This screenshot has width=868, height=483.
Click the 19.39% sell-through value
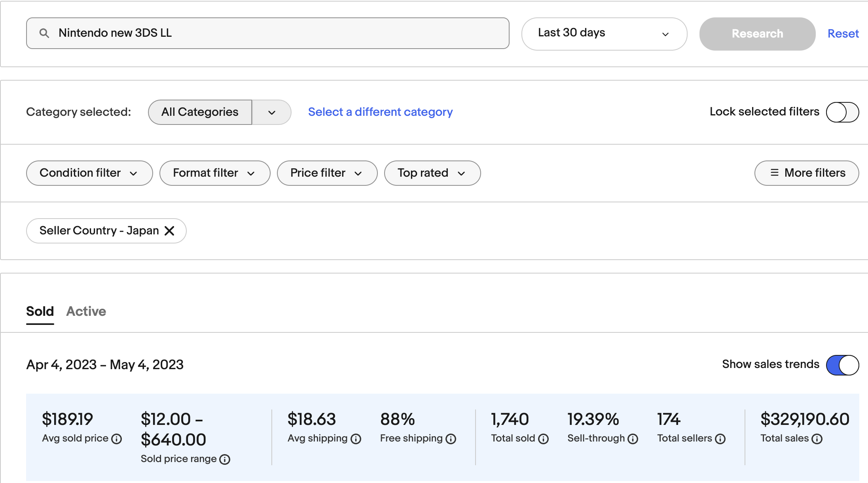(593, 419)
